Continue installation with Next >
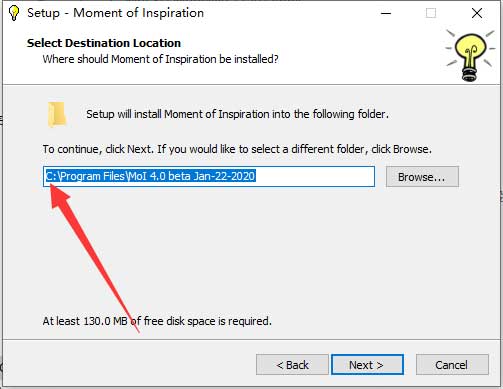Viewport: 503px width, 389px height. coord(367,365)
